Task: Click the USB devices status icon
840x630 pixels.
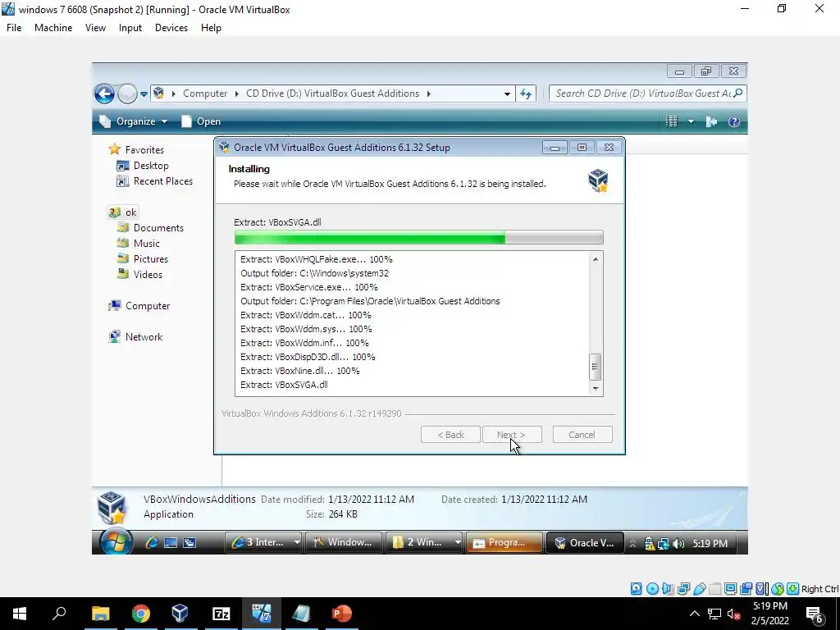Action: pyautogui.click(x=699, y=589)
